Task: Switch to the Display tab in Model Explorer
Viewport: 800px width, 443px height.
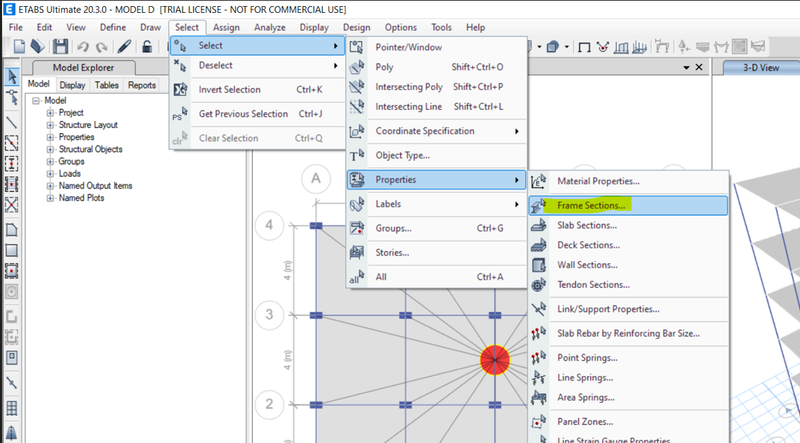Action: pos(72,85)
